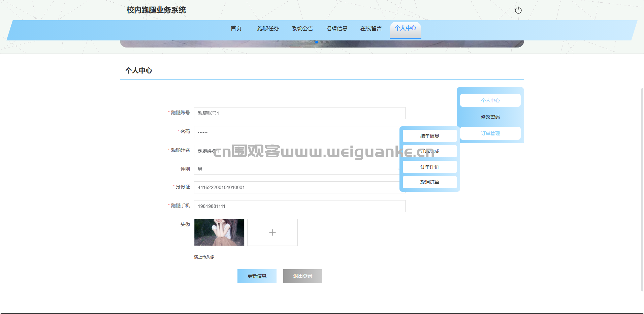Viewport: 644px width, 314px height.
Task: Click the plus icon to upload avatar
Action: click(272, 232)
